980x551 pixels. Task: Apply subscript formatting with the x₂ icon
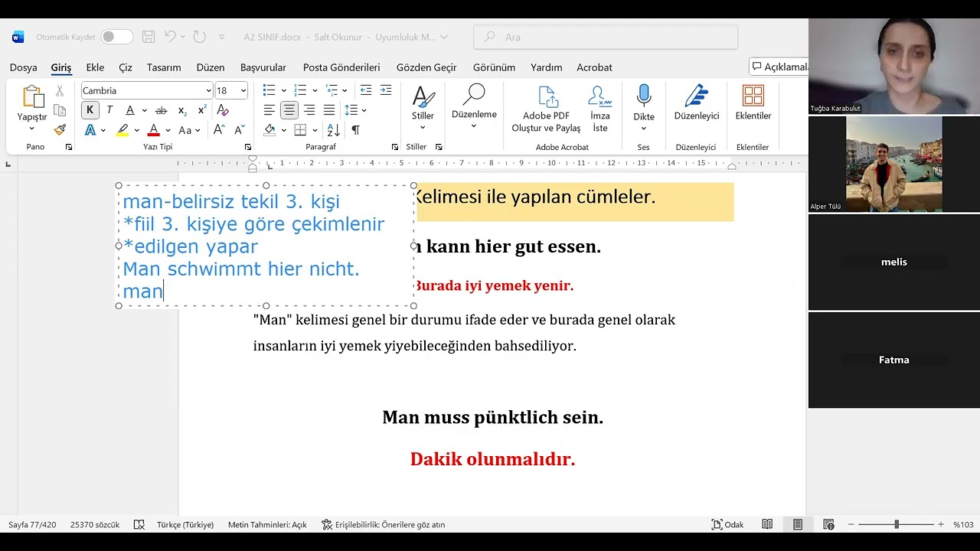182,110
